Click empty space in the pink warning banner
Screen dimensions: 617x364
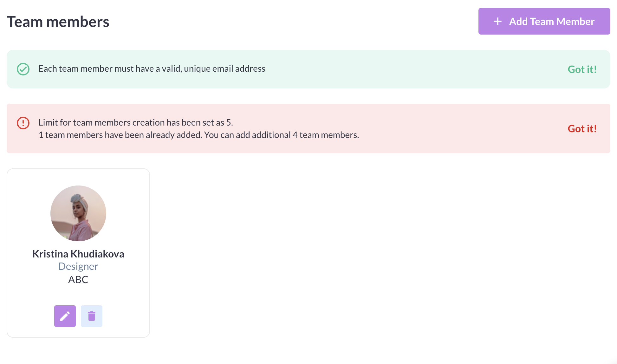click(x=460, y=128)
